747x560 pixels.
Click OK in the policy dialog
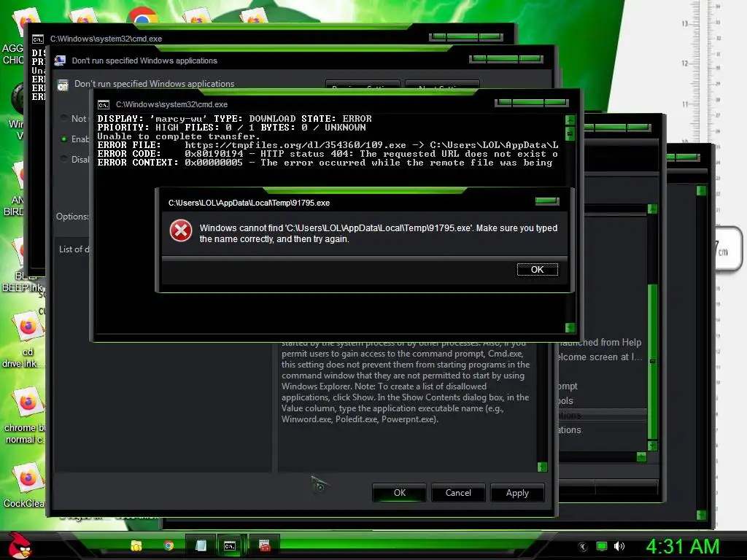point(399,493)
